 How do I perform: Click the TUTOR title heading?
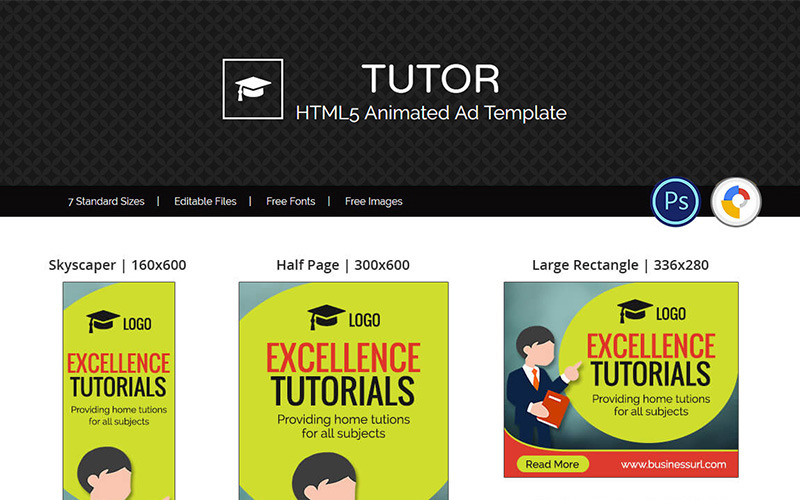pyautogui.click(x=431, y=79)
